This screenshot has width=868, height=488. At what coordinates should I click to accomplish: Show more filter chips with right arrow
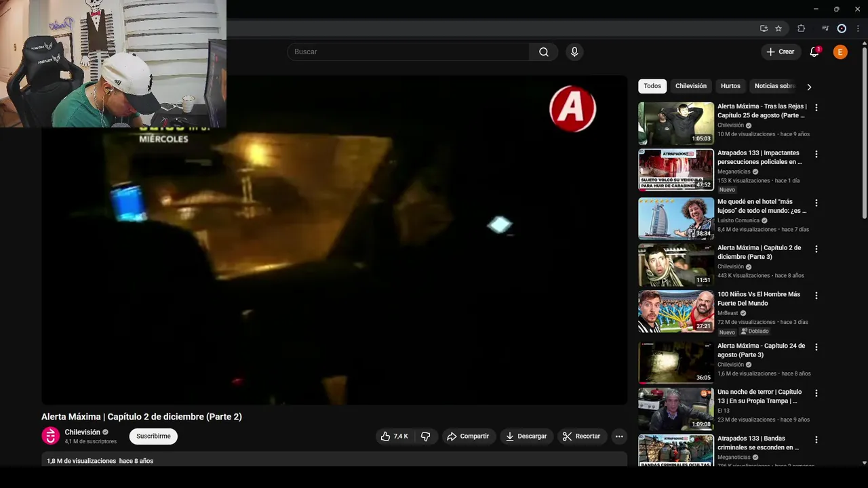[x=809, y=87]
